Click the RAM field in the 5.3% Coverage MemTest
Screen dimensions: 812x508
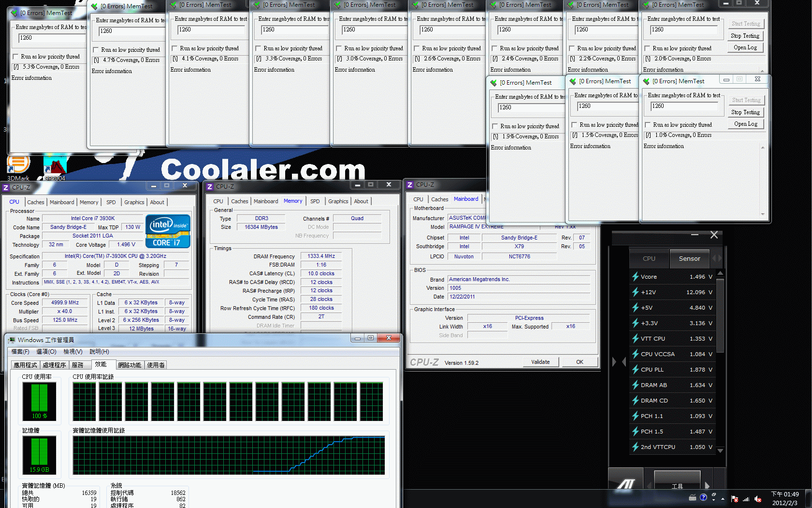click(x=52, y=38)
